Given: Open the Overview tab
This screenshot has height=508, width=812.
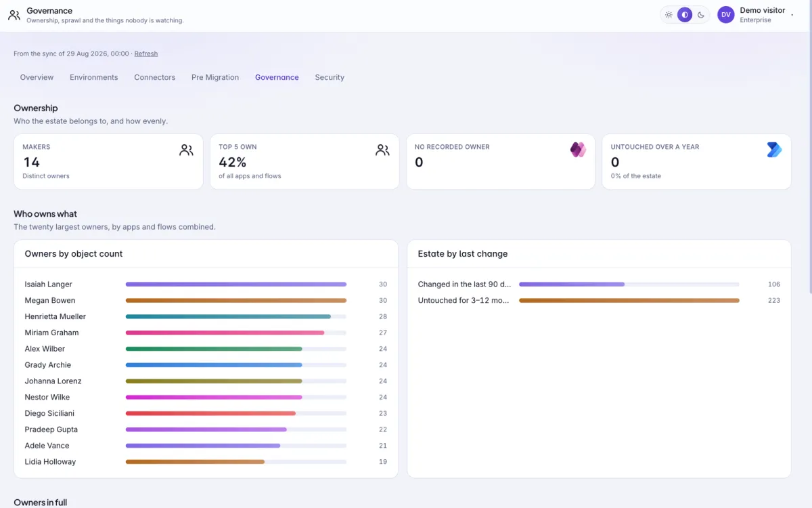Looking at the screenshot, I should coord(37,77).
